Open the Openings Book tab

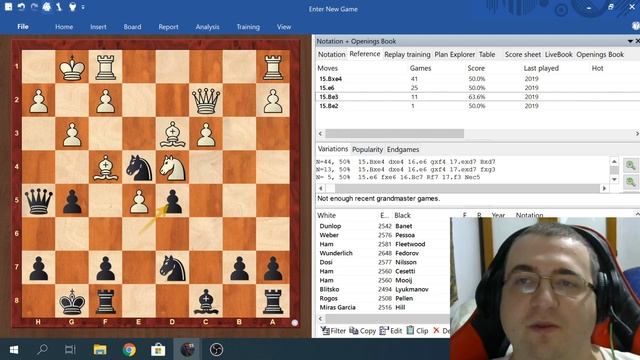pyautogui.click(x=600, y=54)
